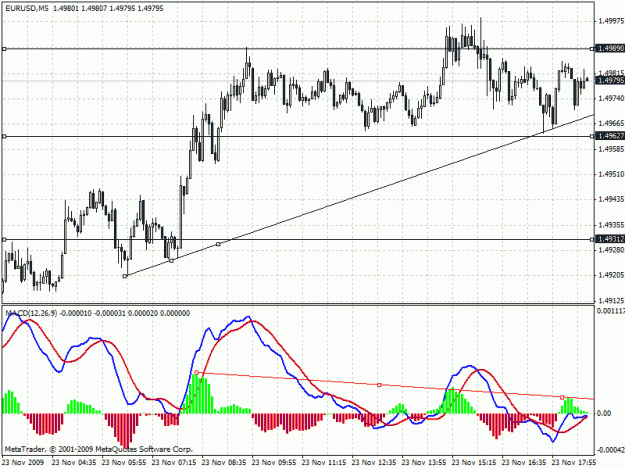The height and width of the screenshot is (469, 625).
Task: Click the 0.00 MACD zero level label
Action: click(604, 414)
